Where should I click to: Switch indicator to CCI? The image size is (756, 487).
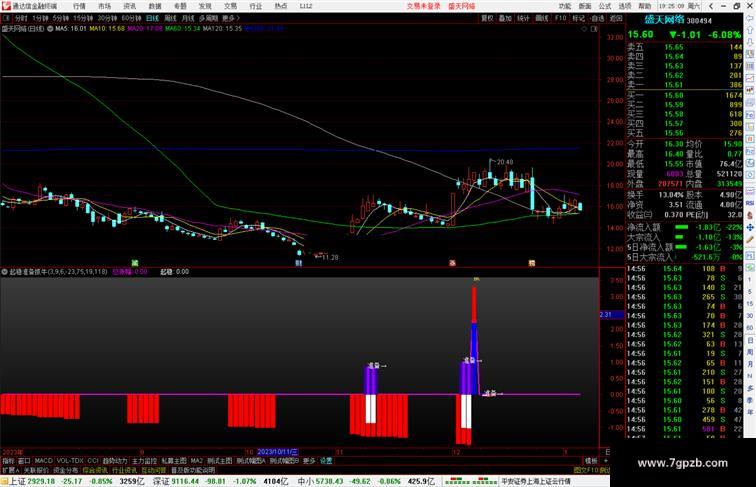[93, 461]
